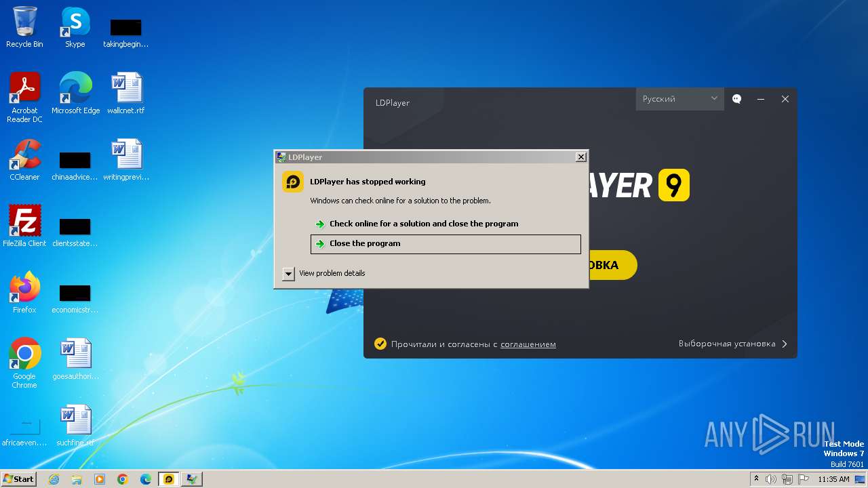Open Google Chrome desktop shortcut

(24, 363)
